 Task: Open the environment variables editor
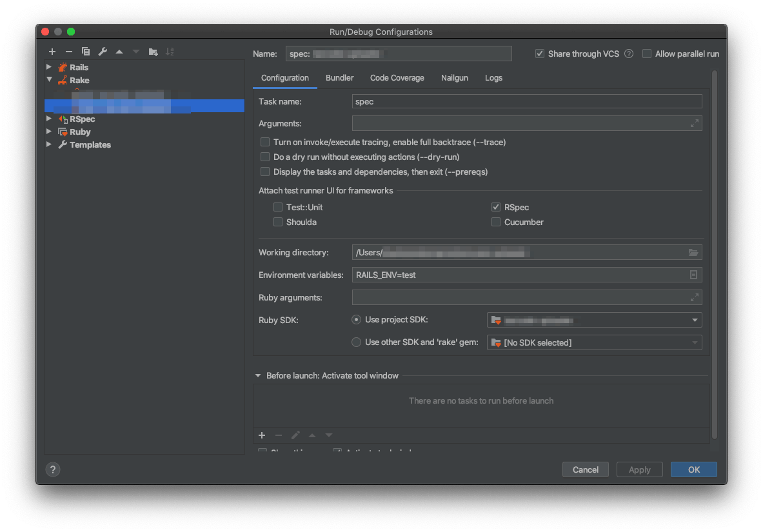coord(693,275)
